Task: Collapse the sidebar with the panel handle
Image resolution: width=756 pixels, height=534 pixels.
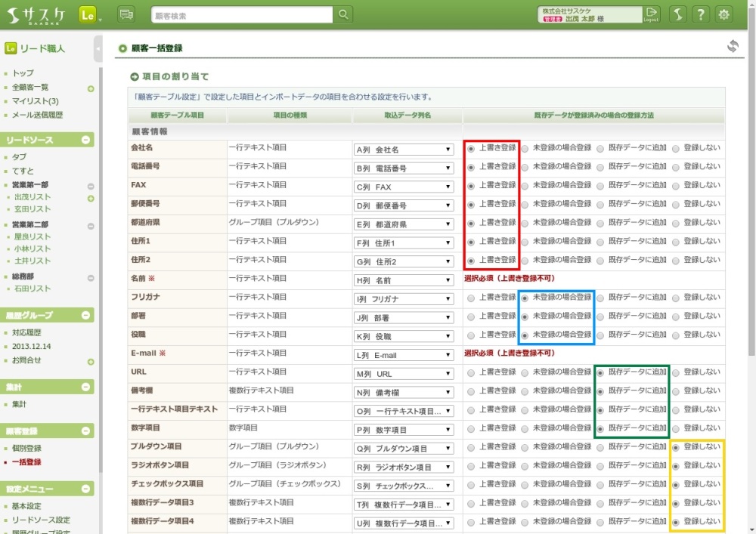Action: coord(98,49)
